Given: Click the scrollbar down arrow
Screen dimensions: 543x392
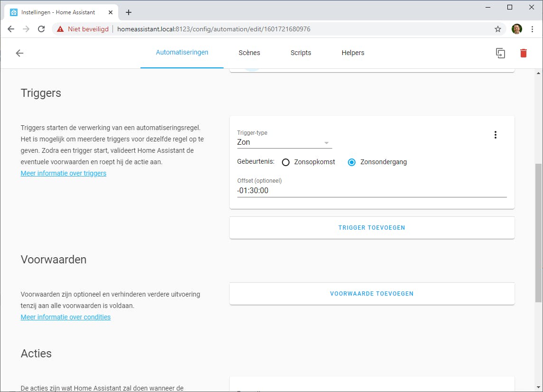Looking at the screenshot, I should 538,387.
